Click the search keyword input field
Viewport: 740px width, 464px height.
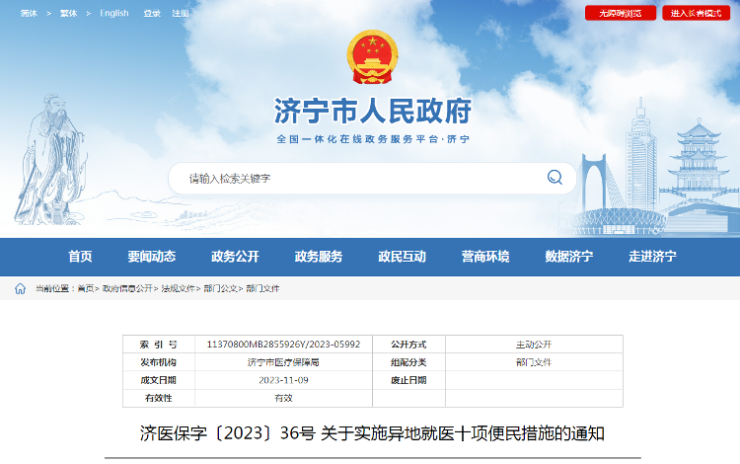pos(360,178)
